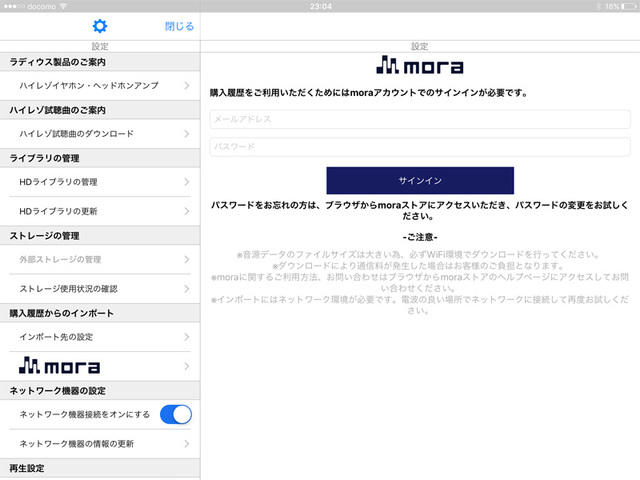Viewport: 640px width, 480px height.
Task: Select 外部ストレージの管理 row
Action: click(100, 260)
